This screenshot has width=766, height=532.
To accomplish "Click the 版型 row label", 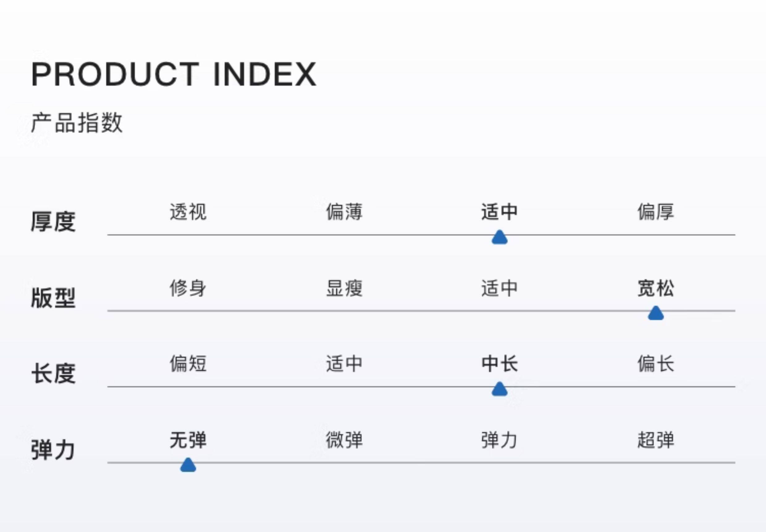I will (x=53, y=298).
